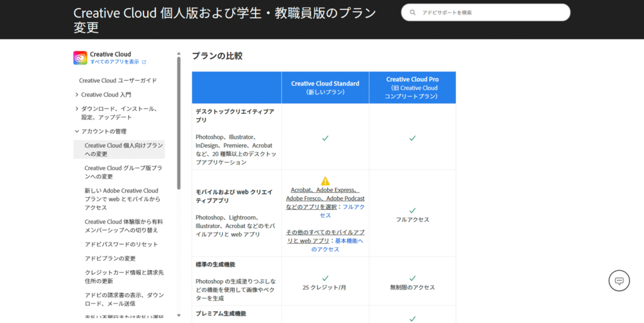This screenshot has width=644, height=323.
Task: Expand the Creative Cloud 入門 section
Action: click(77, 95)
